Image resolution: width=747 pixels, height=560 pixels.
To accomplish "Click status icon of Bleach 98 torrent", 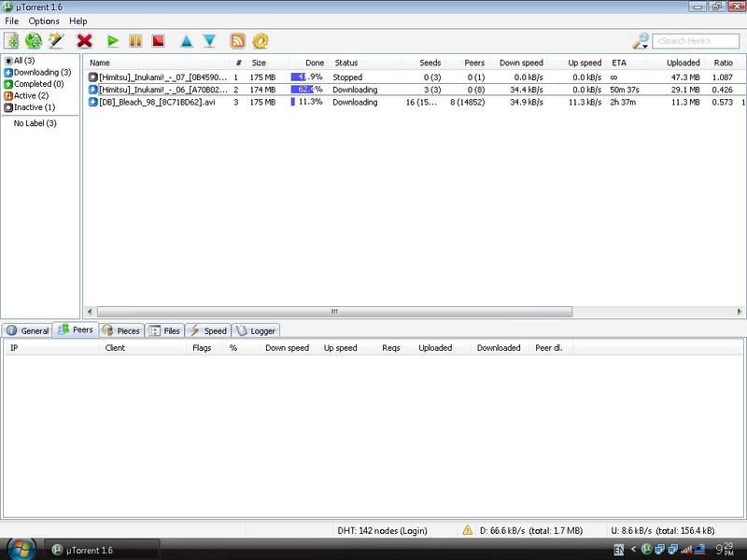I will (x=92, y=102).
